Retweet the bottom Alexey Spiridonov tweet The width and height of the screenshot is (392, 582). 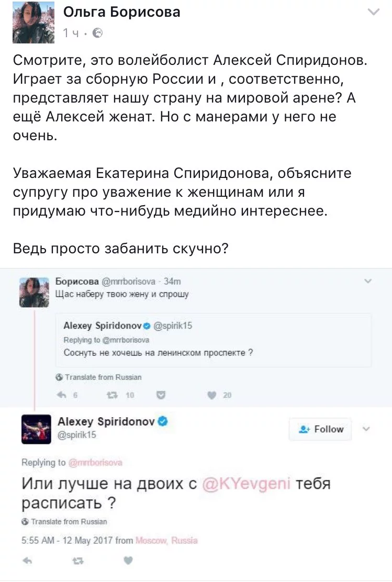78,561
